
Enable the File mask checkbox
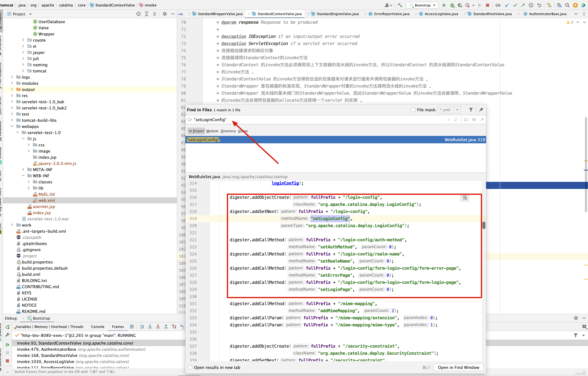click(413, 110)
